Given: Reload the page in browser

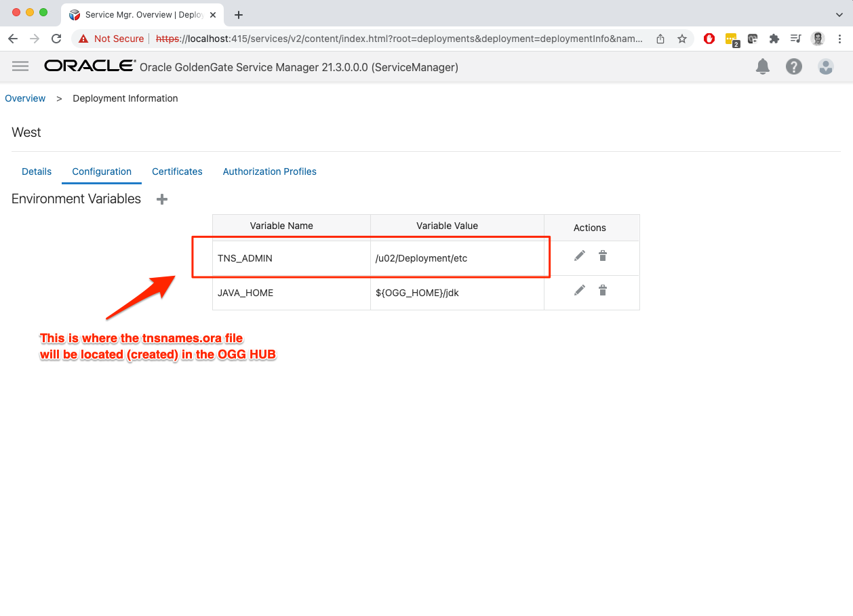Looking at the screenshot, I should pos(56,39).
